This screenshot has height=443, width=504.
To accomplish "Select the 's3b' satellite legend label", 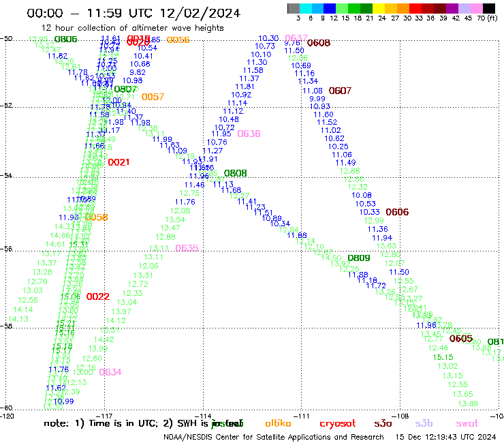I will tap(424, 423).
